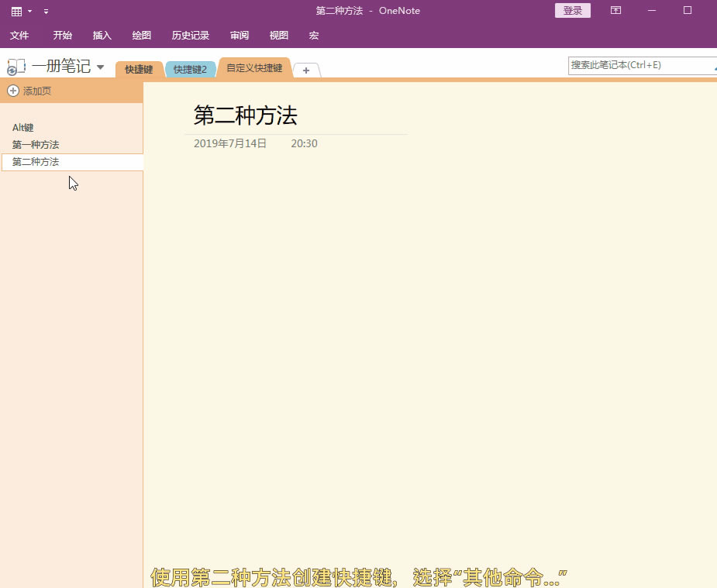Select the 视图 ribbon tab
Viewport: 717px width, 588px height.
[278, 36]
